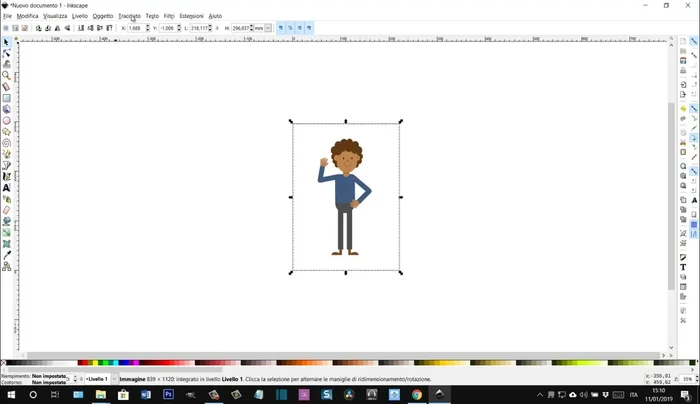
Task: Select the Node editing tool
Action: tap(6, 53)
